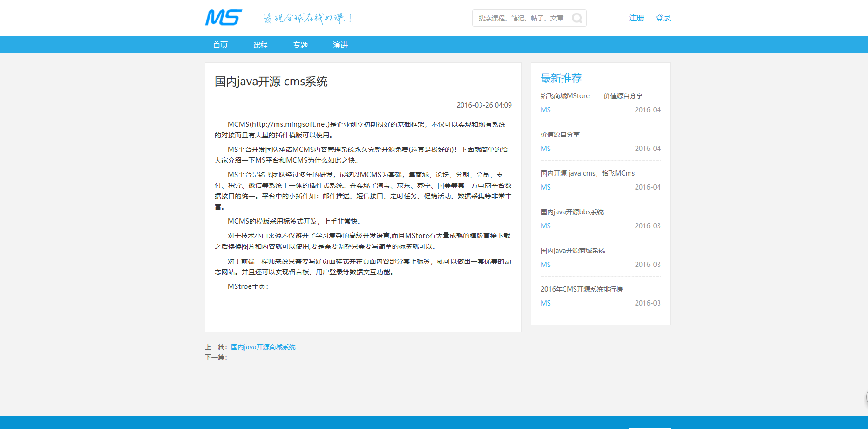868x429 pixels.
Task: Open the 课程 nav item
Action: 260,45
